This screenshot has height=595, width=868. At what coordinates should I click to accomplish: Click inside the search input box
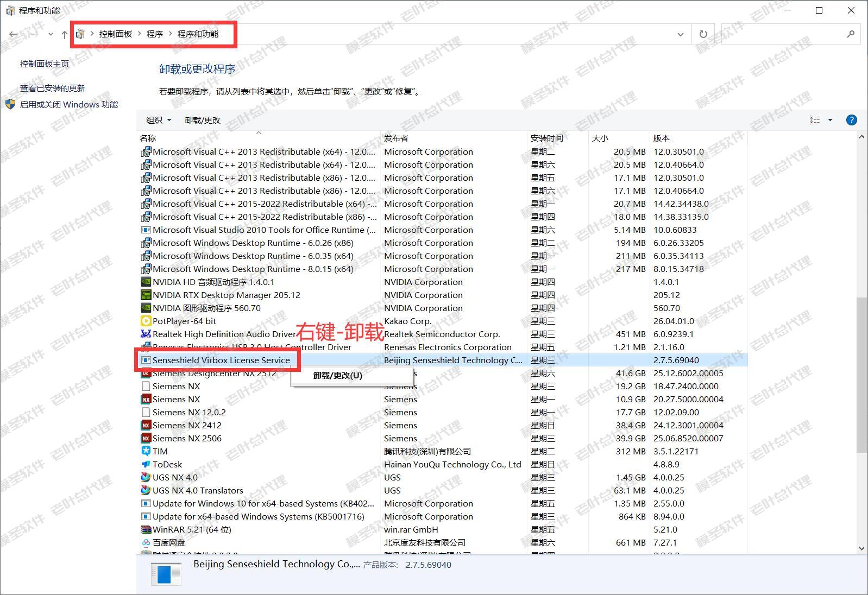tap(783, 34)
